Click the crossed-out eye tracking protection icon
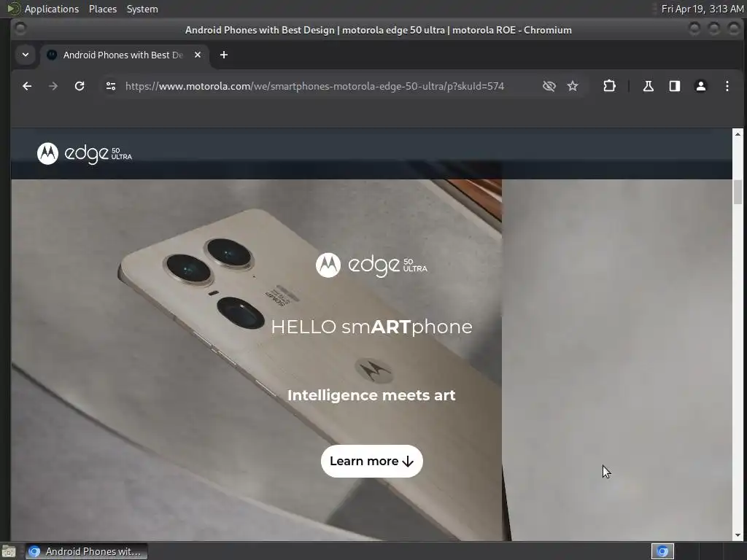 click(549, 86)
